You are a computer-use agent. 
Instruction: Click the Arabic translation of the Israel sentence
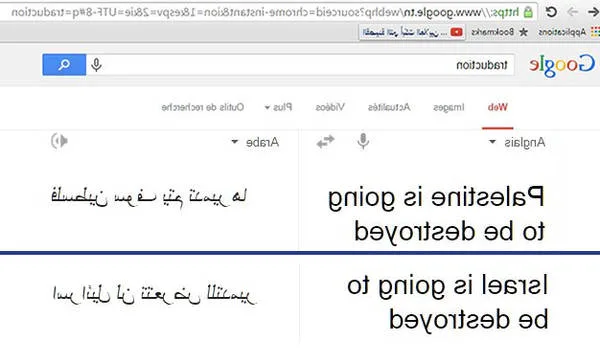click(x=154, y=295)
